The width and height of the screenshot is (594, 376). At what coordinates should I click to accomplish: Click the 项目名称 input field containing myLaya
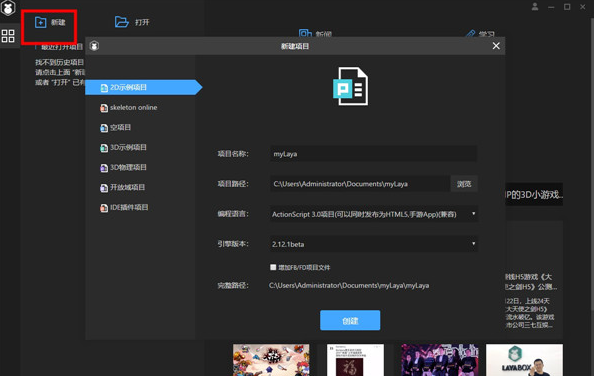tap(374, 154)
